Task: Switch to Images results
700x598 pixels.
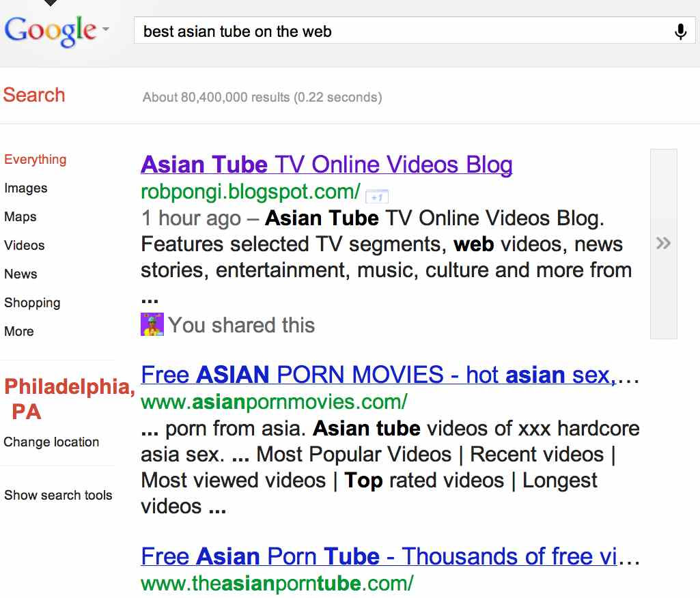Action: click(x=25, y=188)
